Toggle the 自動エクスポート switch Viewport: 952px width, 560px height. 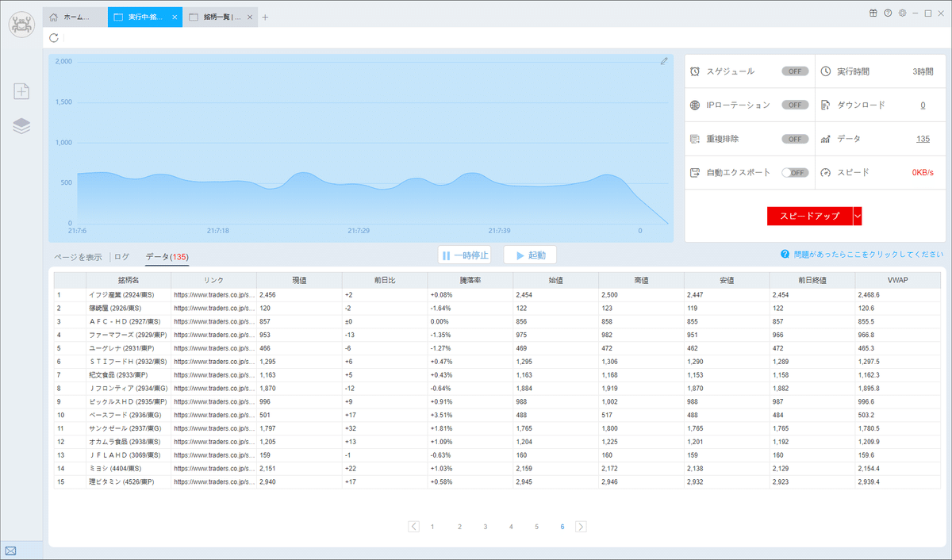click(x=795, y=172)
